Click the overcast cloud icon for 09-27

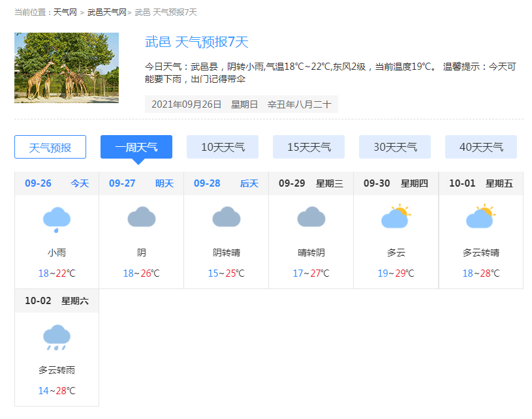tap(142, 217)
